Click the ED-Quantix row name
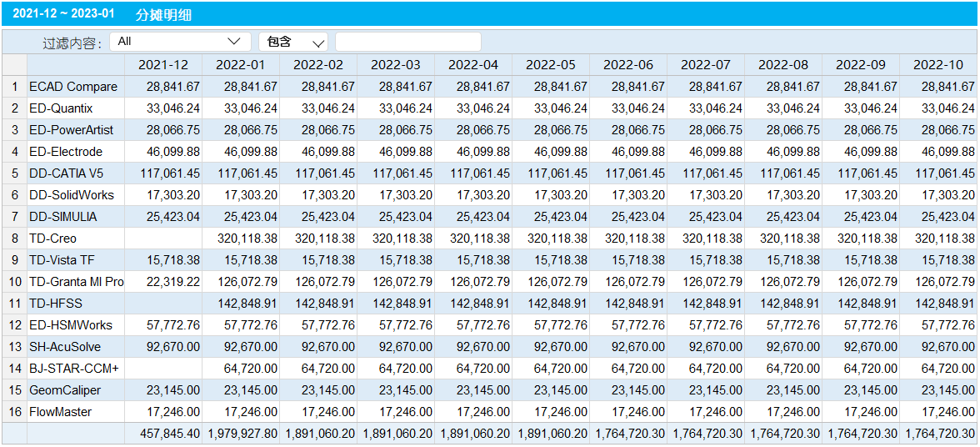The height and width of the screenshot is (447, 980). (62, 108)
